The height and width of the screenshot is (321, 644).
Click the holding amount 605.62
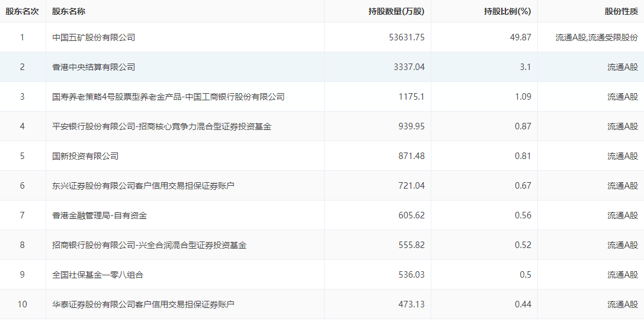[x=412, y=215]
